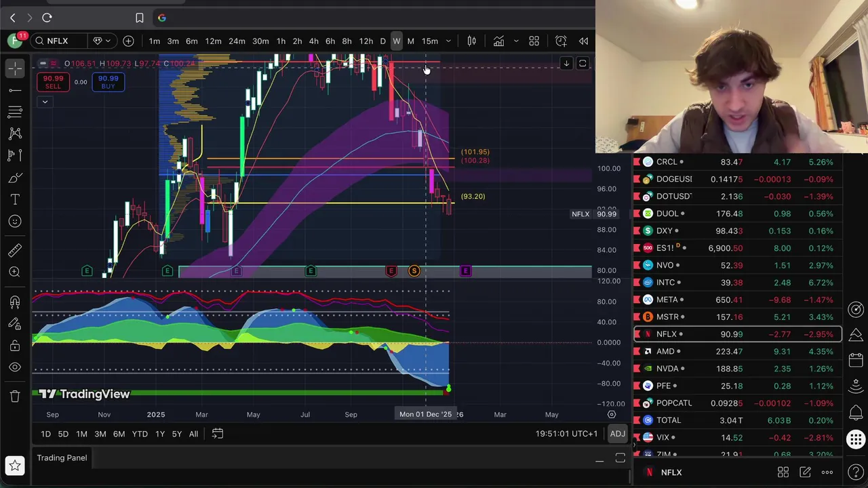Reload the browser page
The width and height of the screenshot is (868, 488).
point(47,18)
